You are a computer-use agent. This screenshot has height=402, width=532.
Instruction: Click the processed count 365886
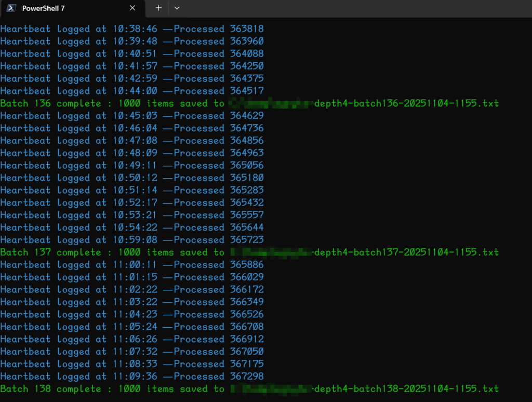pyautogui.click(x=247, y=265)
